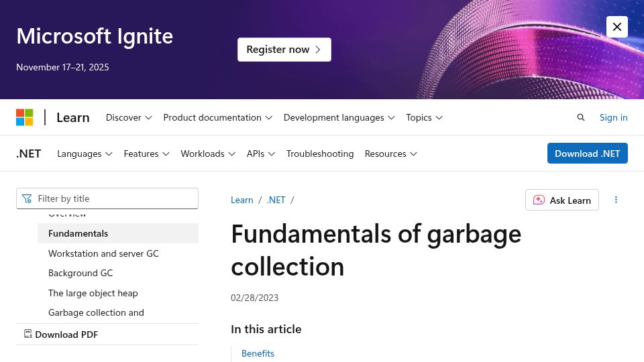Expand the APIs dropdown
The height and width of the screenshot is (362, 644).
261,154
